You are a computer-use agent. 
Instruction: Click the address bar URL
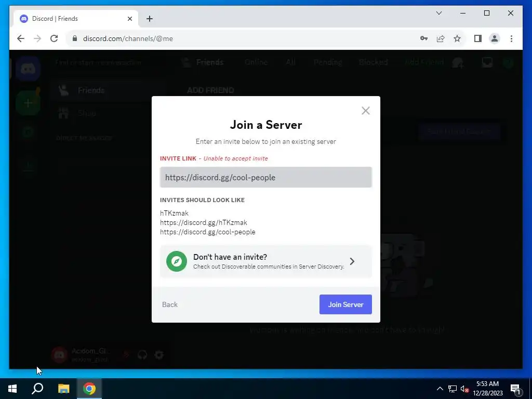point(128,38)
